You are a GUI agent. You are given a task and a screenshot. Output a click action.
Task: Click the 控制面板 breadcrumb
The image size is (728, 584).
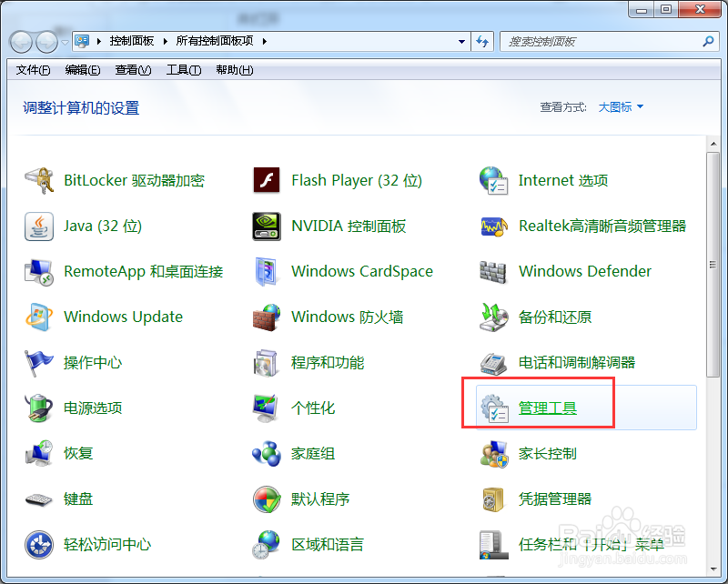click(x=132, y=41)
